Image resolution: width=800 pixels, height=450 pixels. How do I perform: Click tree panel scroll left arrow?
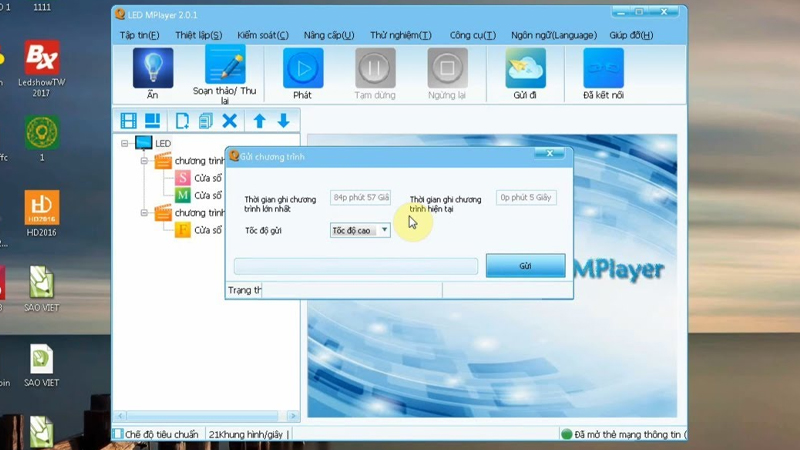120,416
